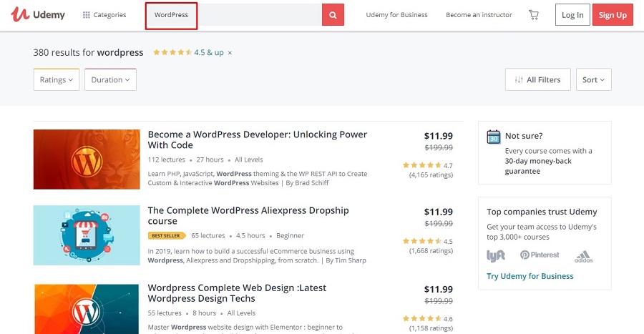This screenshot has width=644, height=334.
Task: Click '65 lectures' text
Action: point(208,235)
